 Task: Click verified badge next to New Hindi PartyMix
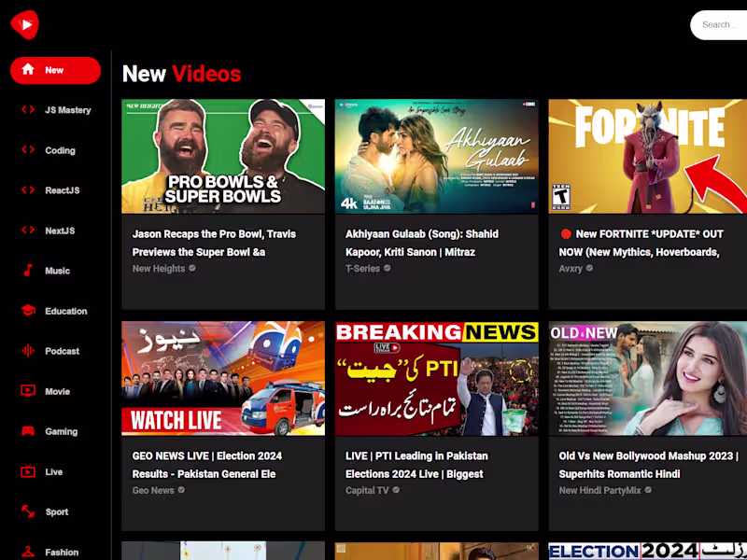[648, 489]
